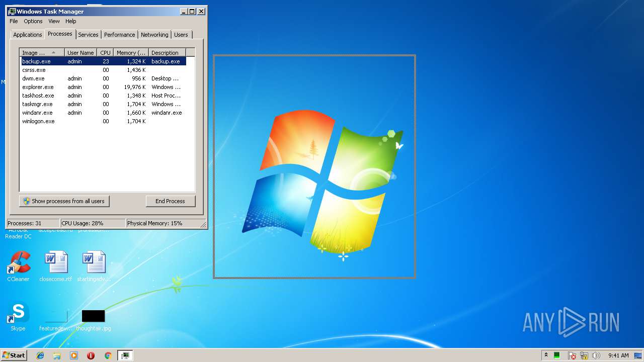
Task: Sort processes by CPU column
Action: pos(105,53)
